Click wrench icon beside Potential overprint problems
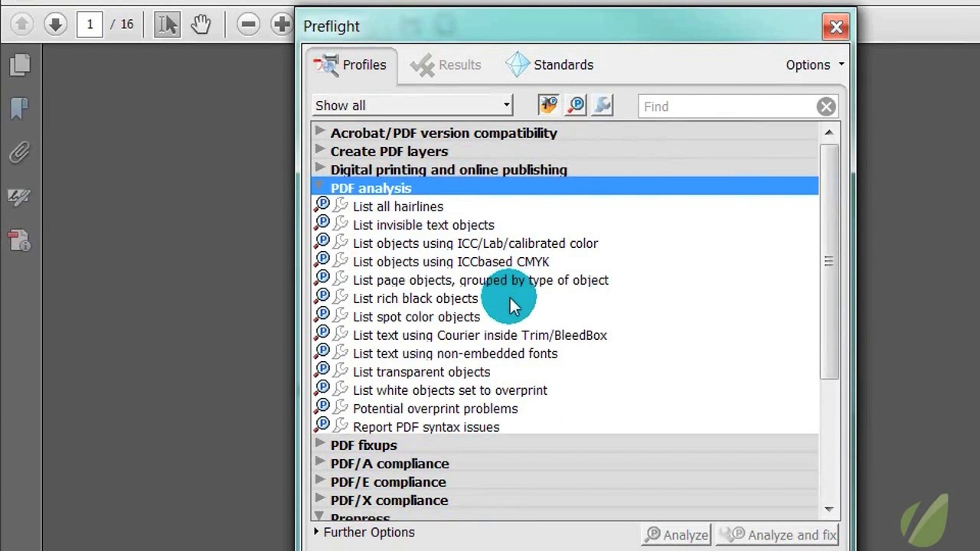Screen dimensions: 980x551 [341, 408]
